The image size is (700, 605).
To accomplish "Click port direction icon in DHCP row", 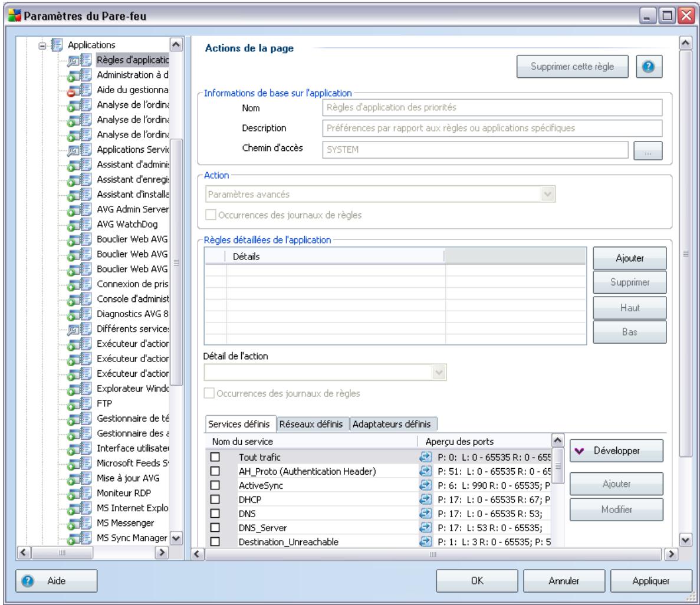I will coord(425,499).
